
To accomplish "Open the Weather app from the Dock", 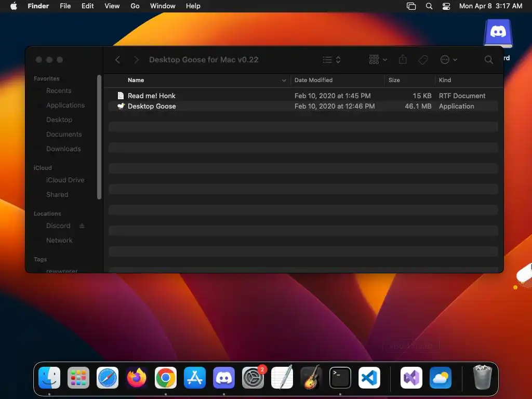I will [441, 378].
